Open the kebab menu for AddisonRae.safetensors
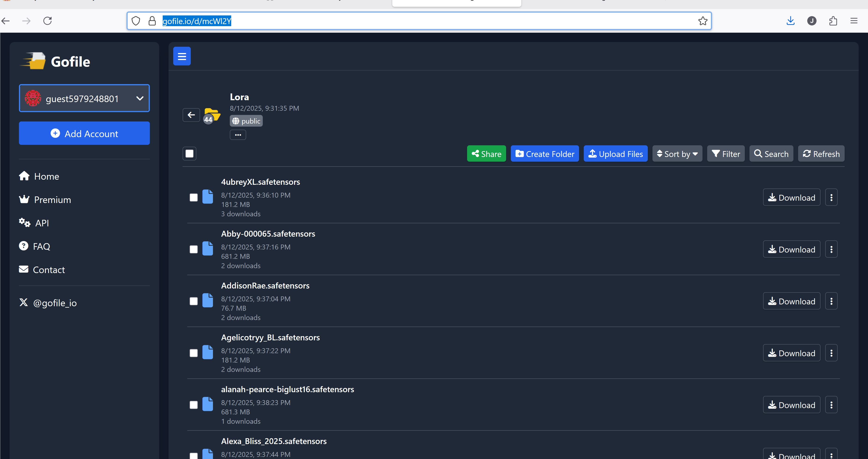 pyautogui.click(x=831, y=301)
